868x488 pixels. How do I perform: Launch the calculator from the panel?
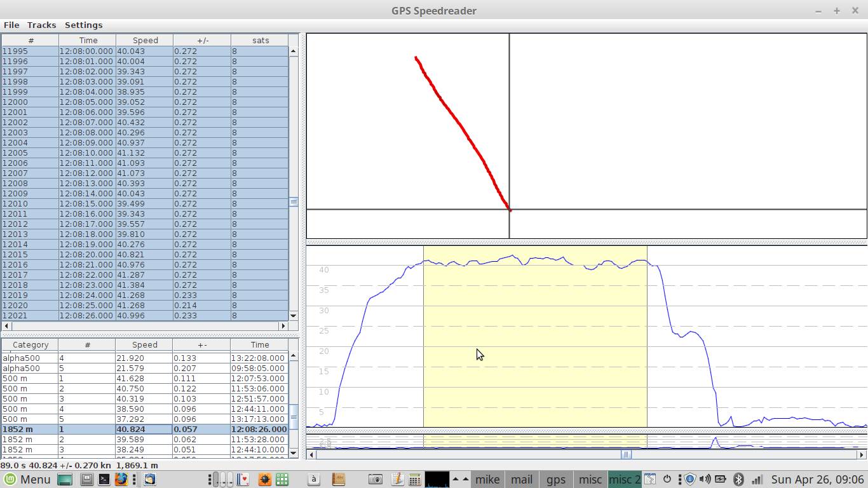click(414, 480)
